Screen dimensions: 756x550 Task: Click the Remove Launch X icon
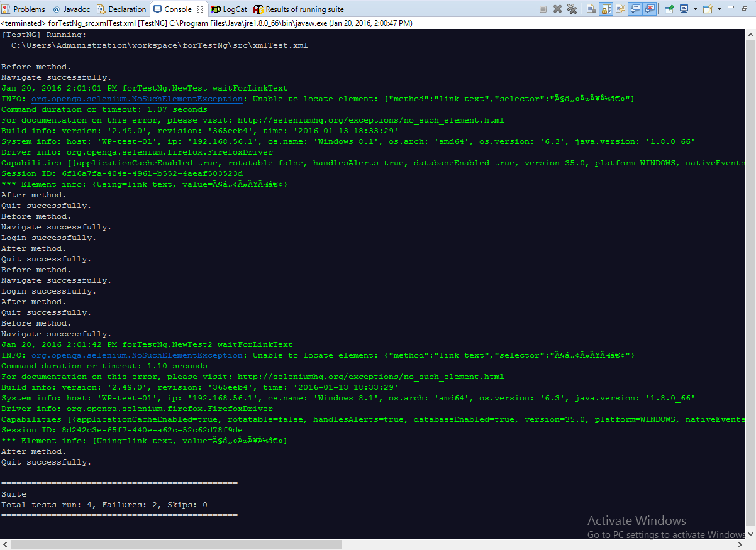[557, 9]
